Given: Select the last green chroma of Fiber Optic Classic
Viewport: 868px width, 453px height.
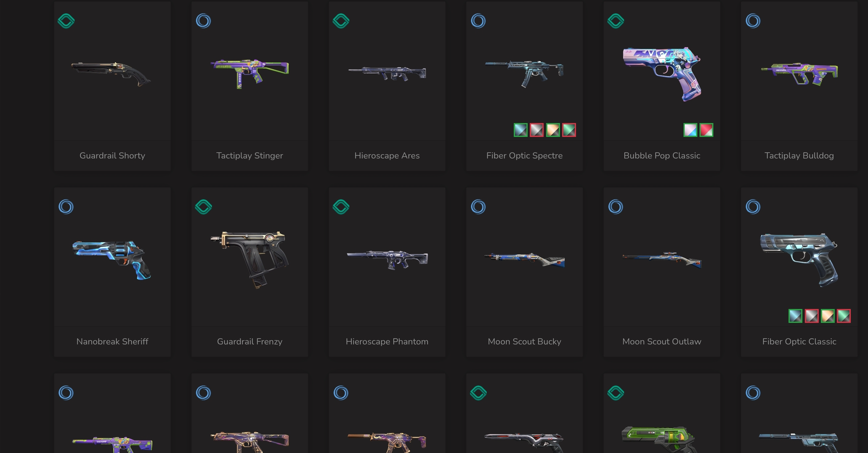Looking at the screenshot, I should 844,316.
